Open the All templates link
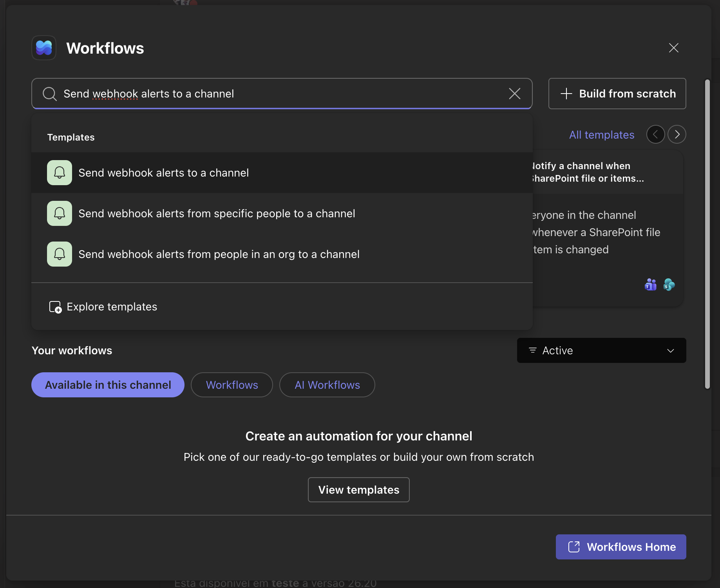This screenshot has width=720, height=588. tap(602, 135)
